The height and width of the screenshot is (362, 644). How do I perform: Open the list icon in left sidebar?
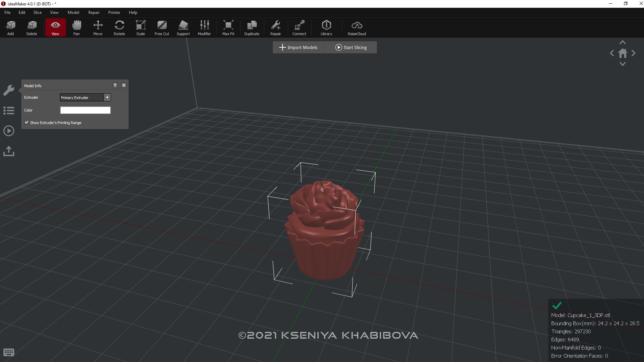pos(9,110)
